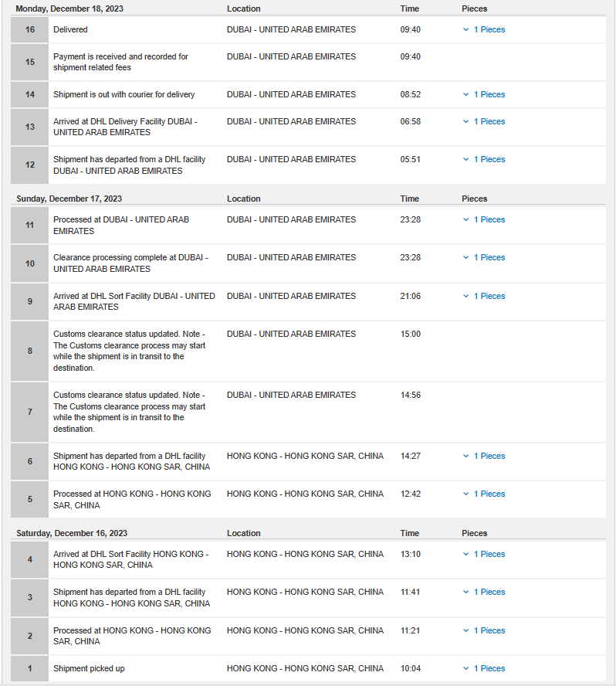Expand pieces chevron for Shipment picked up
The height and width of the screenshot is (686, 616).
coord(465,668)
